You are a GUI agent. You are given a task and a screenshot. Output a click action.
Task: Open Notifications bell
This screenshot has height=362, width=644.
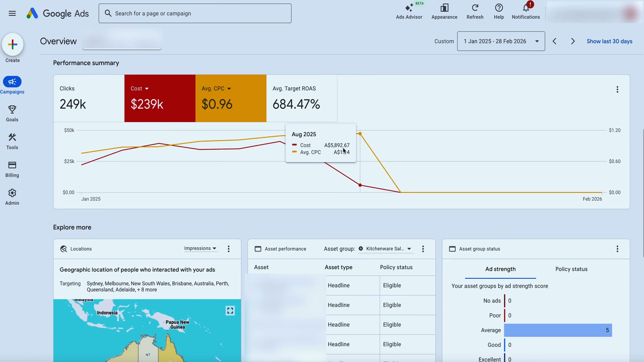526,12
